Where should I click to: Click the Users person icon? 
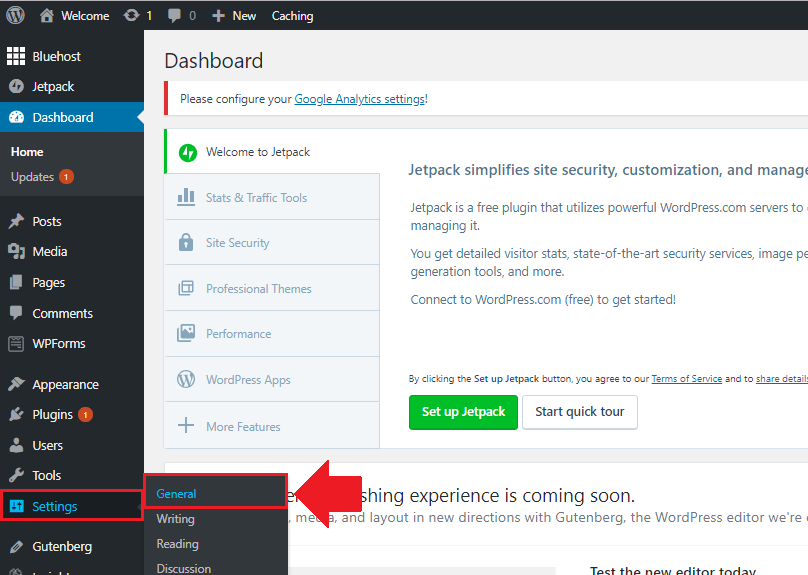tap(16, 445)
